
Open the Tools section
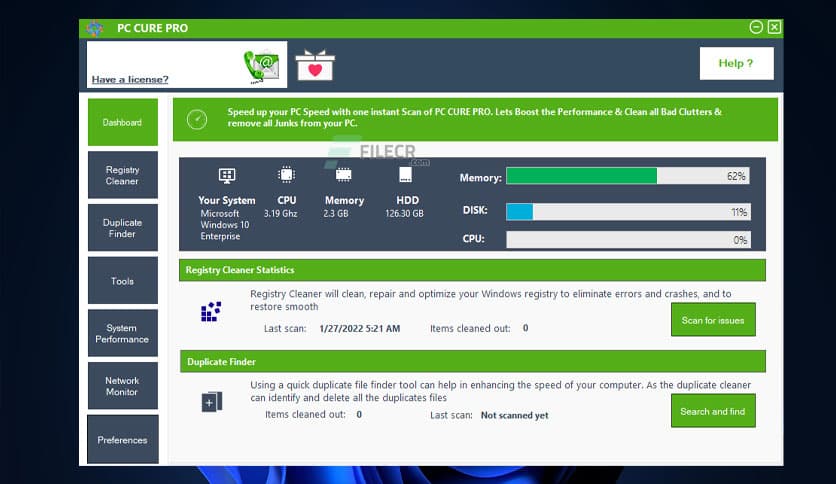(123, 280)
